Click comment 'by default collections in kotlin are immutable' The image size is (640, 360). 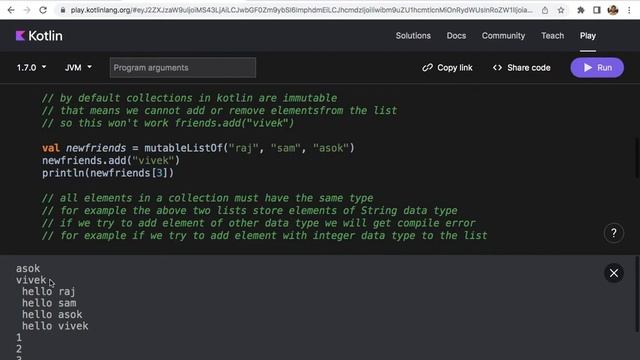click(189, 98)
